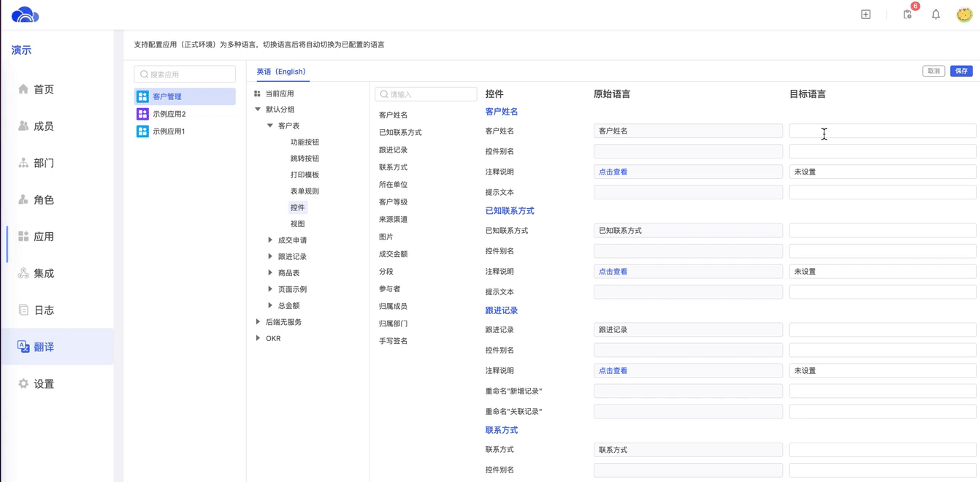Expand the 后端无服务 group
980x482 pixels.
(x=258, y=322)
